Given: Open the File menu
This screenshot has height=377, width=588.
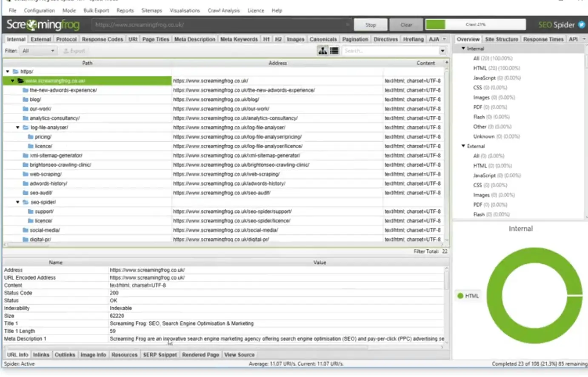Looking at the screenshot, I should coord(12,10).
